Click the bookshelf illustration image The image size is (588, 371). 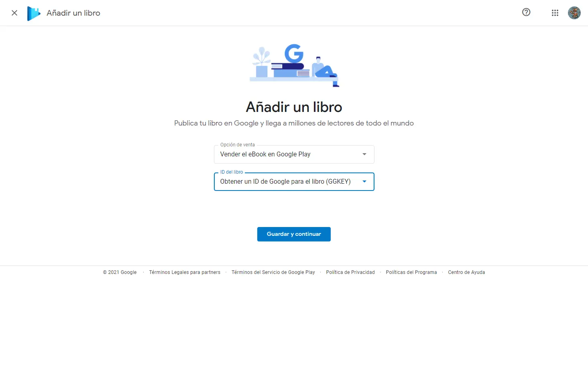click(x=294, y=65)
